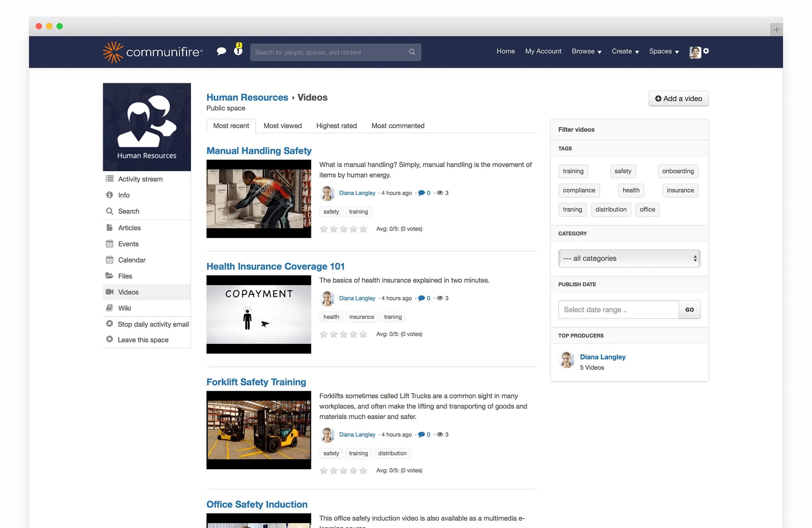The width and height of the screenshot is (812, 528).
Task: Click Leave this space in the sidebar
Action: click(143, 340)
